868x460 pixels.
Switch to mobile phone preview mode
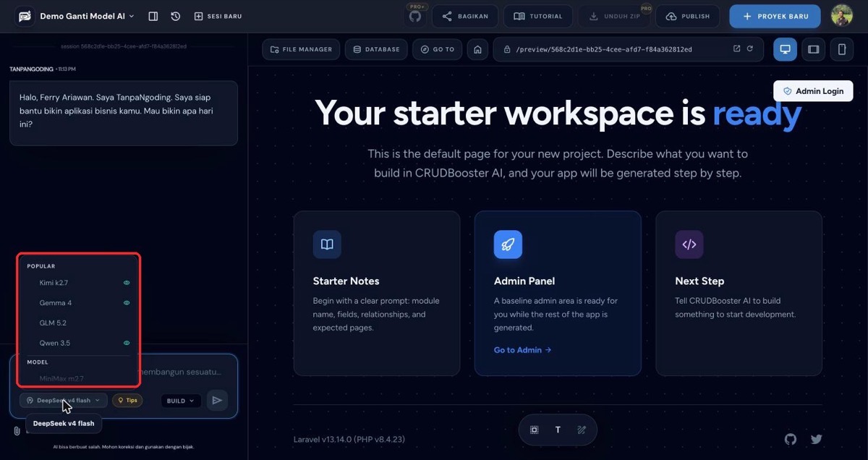pos(842,49)
